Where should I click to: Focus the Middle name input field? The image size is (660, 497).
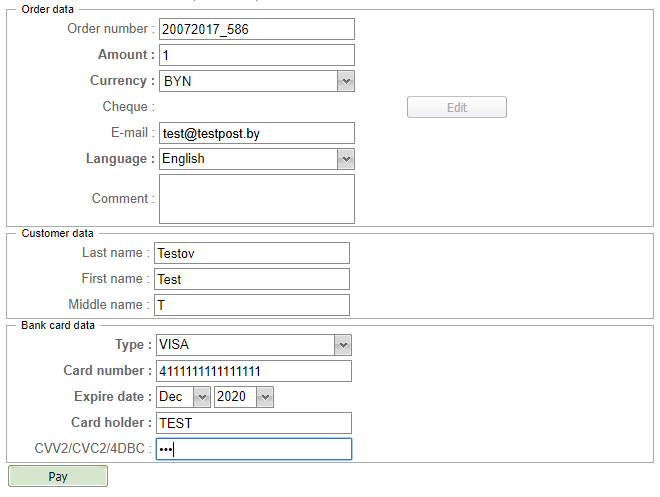point(251,305)
